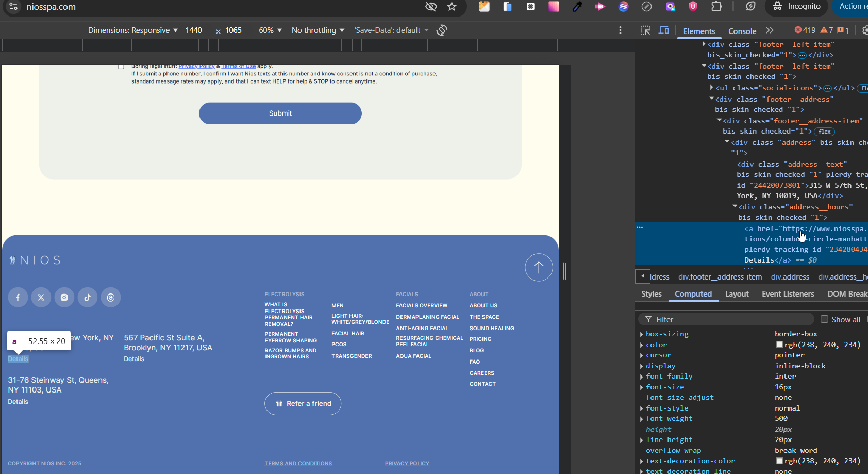Viewport: 868px width, 474px height.
Task: Open the Dimensions: Responsive dropdown
Action: pos(132,30)
